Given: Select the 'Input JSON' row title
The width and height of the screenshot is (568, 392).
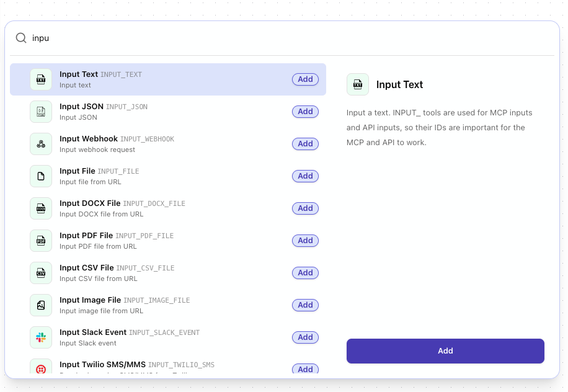Looking at the screenshot, I should tap(81, 107).
